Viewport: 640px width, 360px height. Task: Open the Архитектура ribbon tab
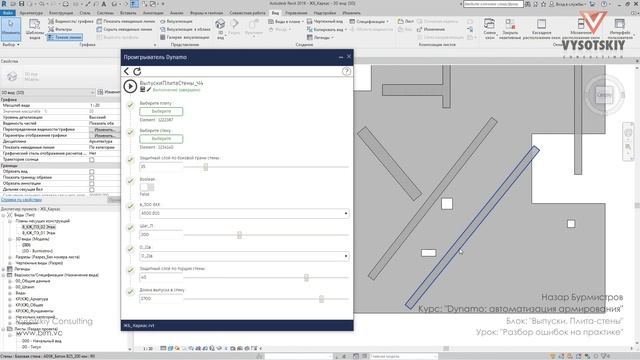pos(31,13)
